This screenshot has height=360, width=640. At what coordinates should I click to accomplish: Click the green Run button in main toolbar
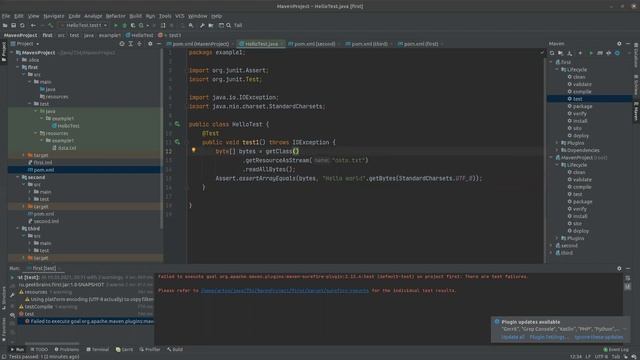(116, 25)
